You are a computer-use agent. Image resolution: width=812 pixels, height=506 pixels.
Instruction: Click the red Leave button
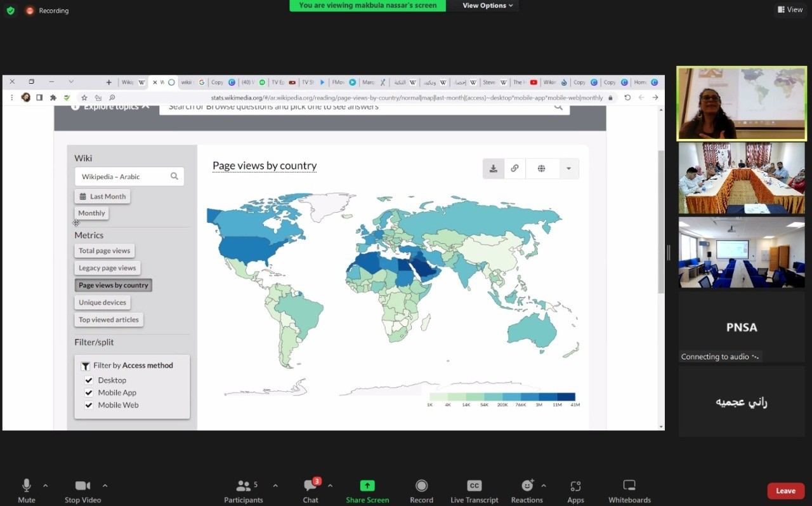[x=785, y=491]
